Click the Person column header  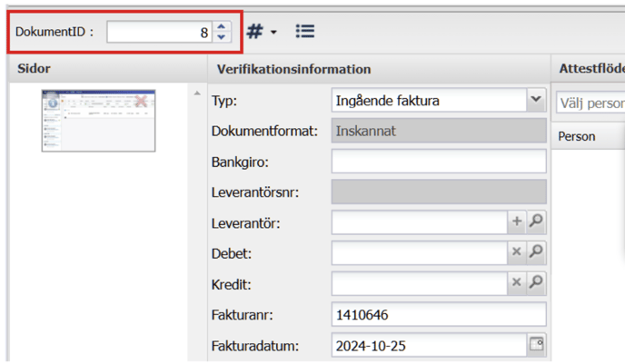pyautogui.click(x=588, y=136)
